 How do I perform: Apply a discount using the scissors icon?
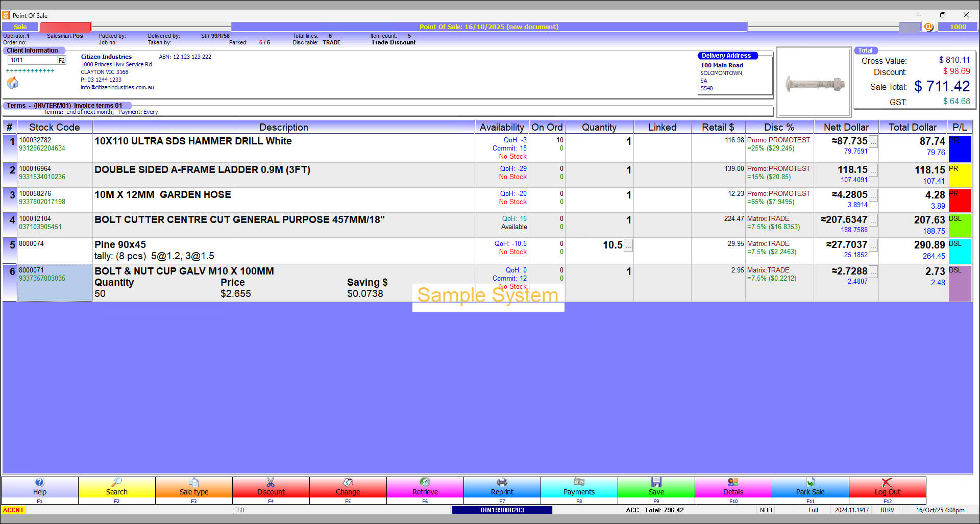(x=271, y=482)
